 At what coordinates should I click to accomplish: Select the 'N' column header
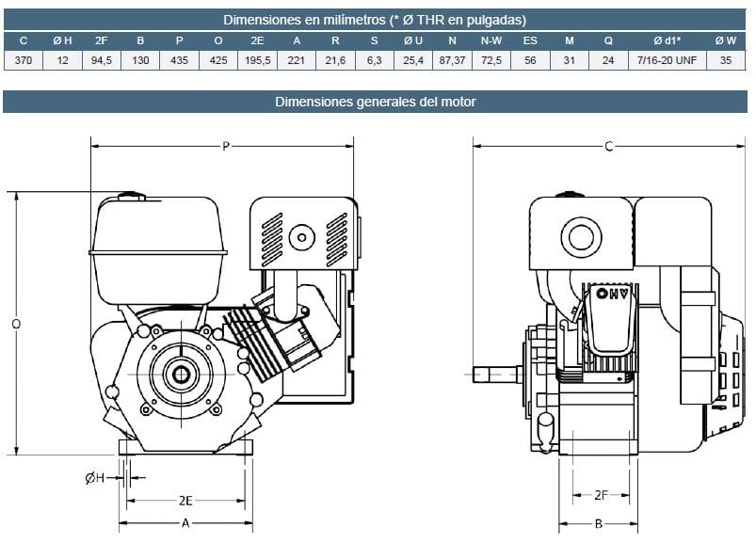pyautogui.click(x=452, y=41)
